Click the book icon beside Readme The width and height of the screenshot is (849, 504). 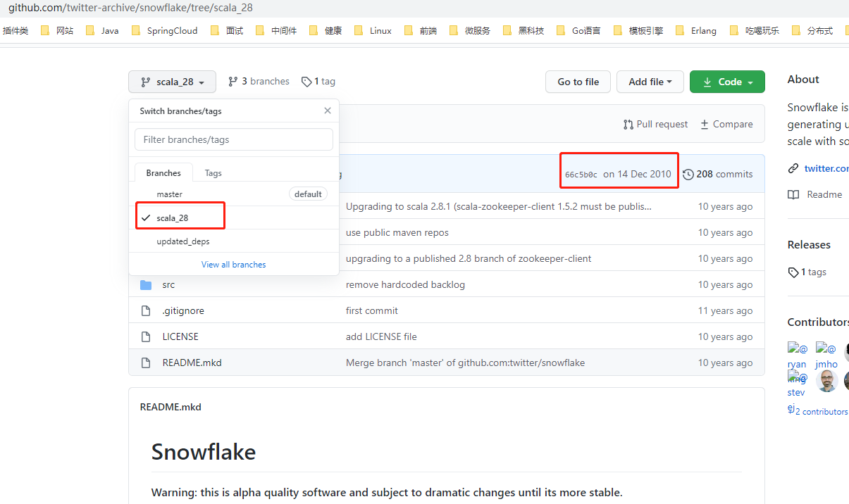(793, 194)
